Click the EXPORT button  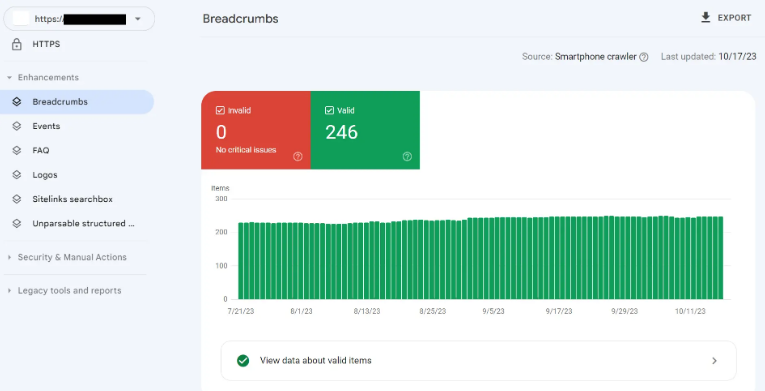(x=726, y=18)
